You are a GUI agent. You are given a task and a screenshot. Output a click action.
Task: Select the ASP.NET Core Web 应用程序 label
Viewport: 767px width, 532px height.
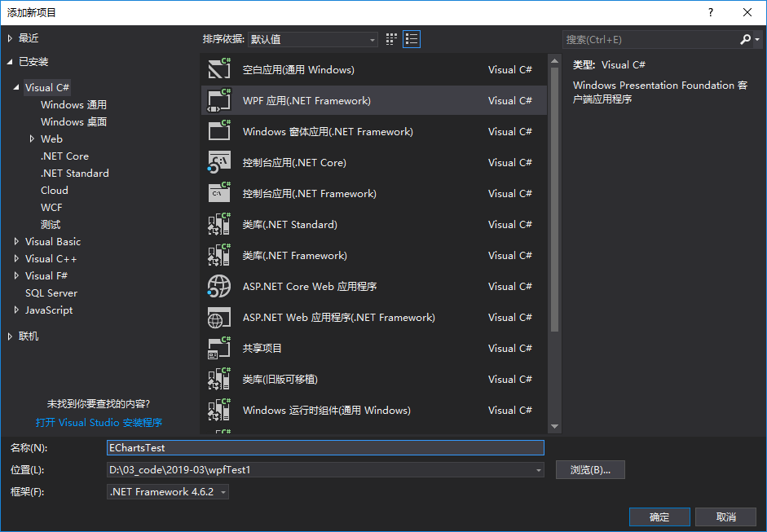click(310, 287)
